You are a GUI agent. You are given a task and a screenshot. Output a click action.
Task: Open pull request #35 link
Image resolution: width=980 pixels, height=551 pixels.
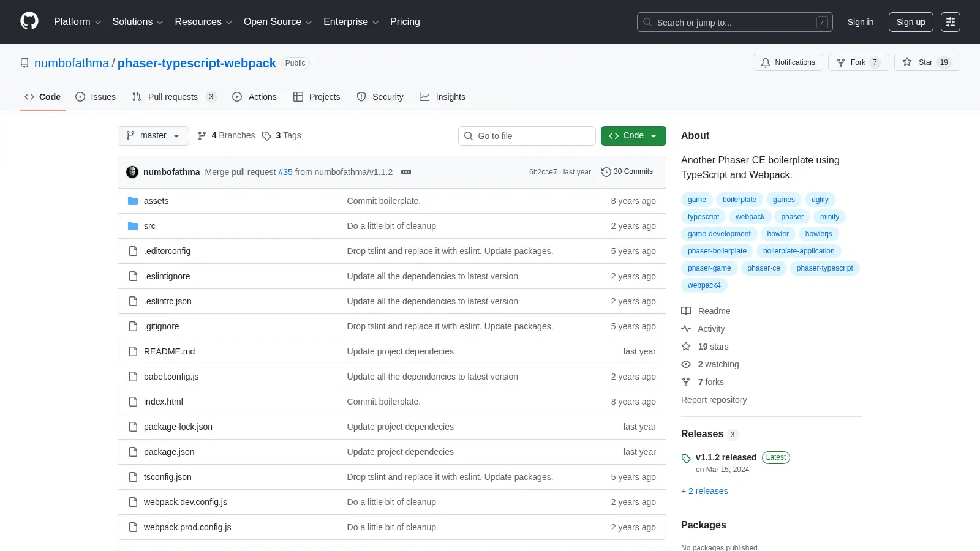point(285,172)
